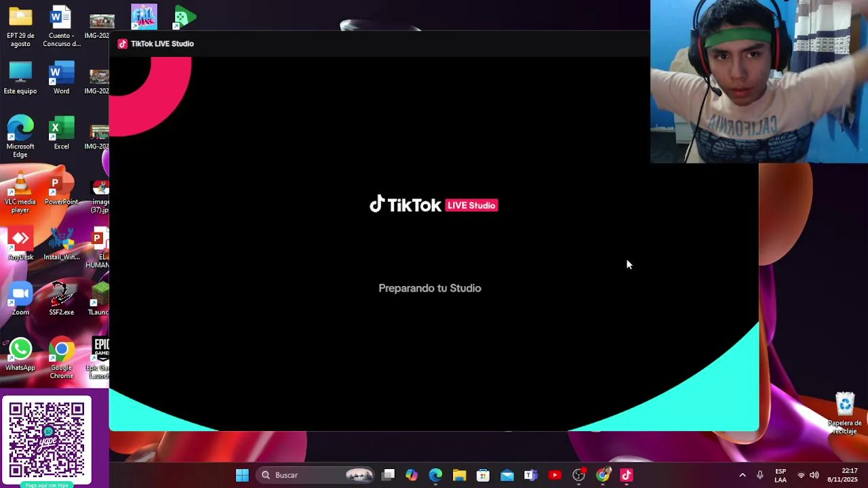This screenshot has height=488, width=868.
Task: Open the Mail app in taskbar
Action: click(x=507, y=475)
